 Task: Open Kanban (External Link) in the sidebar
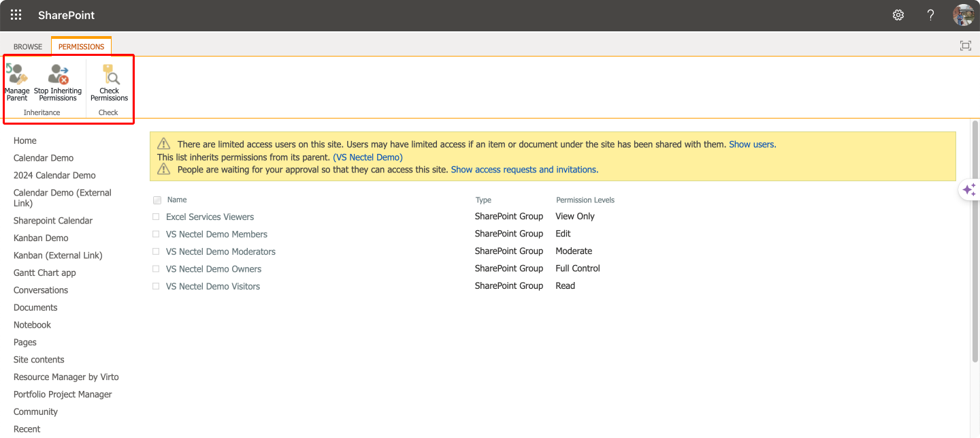click(x=58, y=255)
